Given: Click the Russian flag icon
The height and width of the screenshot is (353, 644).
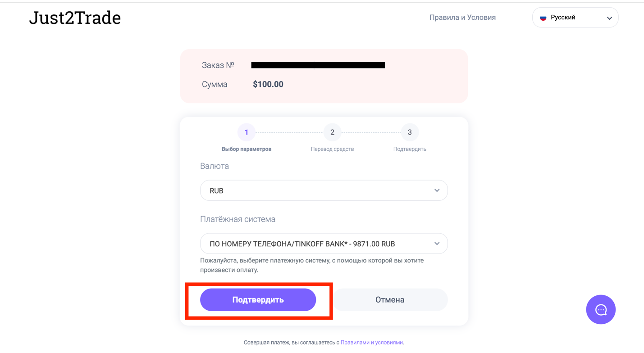Looking at the screenshot, I should point(543,18).
